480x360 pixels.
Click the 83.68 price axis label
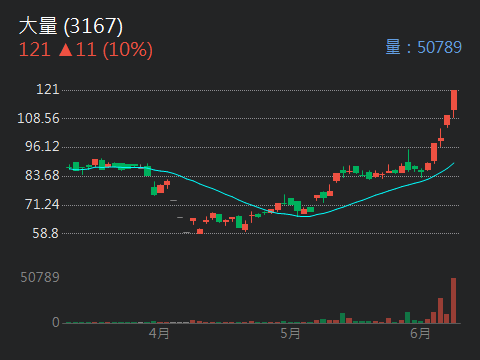pyautogui.click(x=42, y=175)
